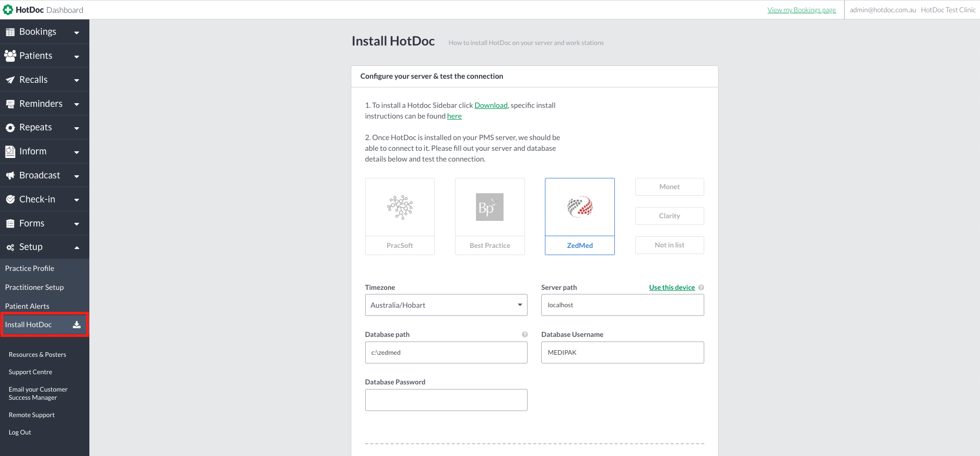
Task: Expand the Broadcast menu arrow
Action: click(x=77, y=176)
